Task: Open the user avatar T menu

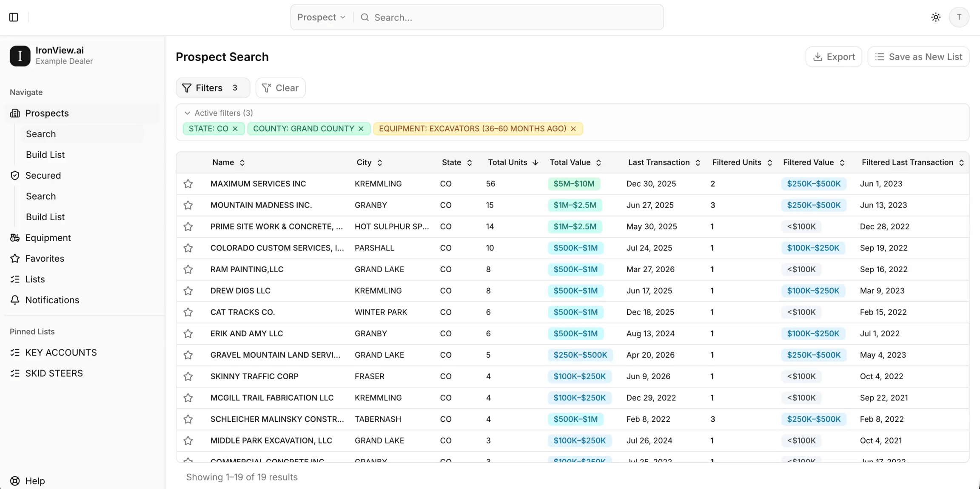Action: coord(959,17)
